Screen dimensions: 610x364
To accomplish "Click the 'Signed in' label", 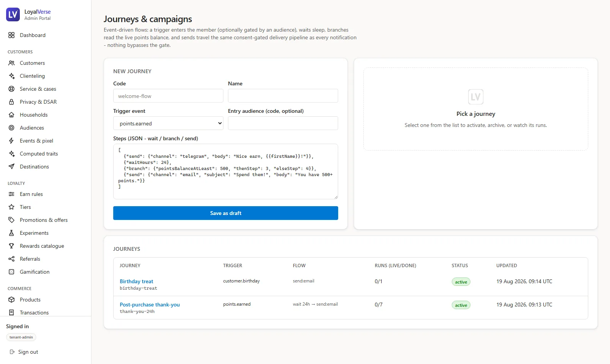I will point(18,326).
